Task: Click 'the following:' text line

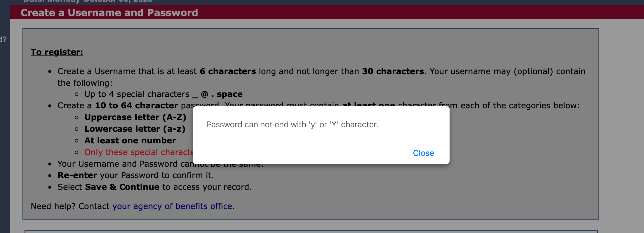Action: [85, 83]
